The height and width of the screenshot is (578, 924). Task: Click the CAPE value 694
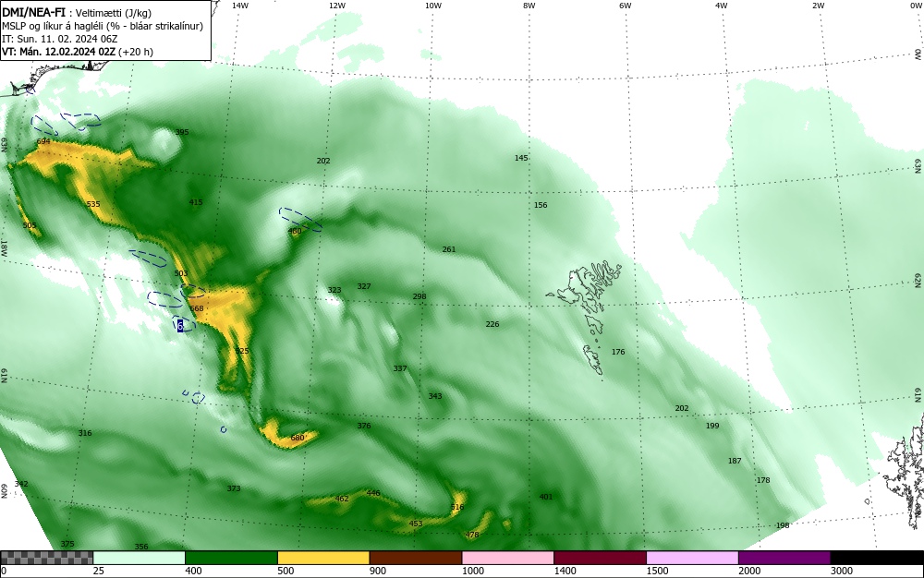coord(43,141)
